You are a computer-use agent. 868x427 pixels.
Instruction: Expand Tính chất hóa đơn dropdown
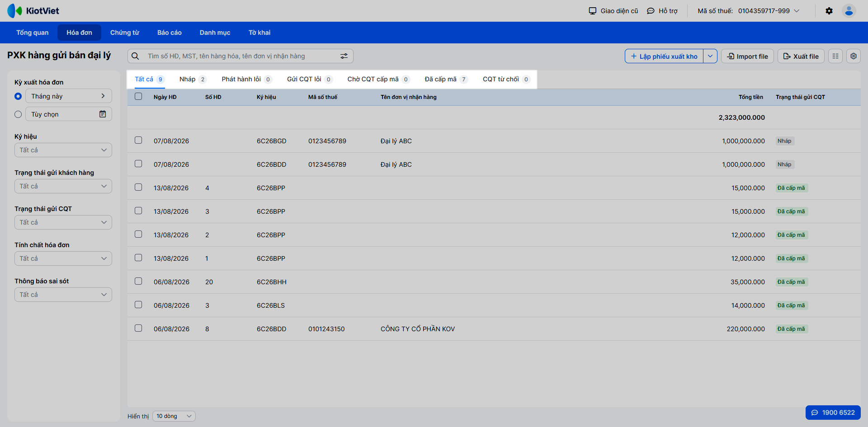click(63, 258)
